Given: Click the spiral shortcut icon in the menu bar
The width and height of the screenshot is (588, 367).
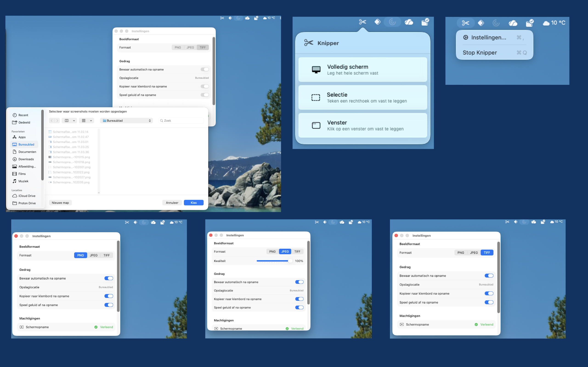Looking at the screenshot, I should [x=392, y=22].
